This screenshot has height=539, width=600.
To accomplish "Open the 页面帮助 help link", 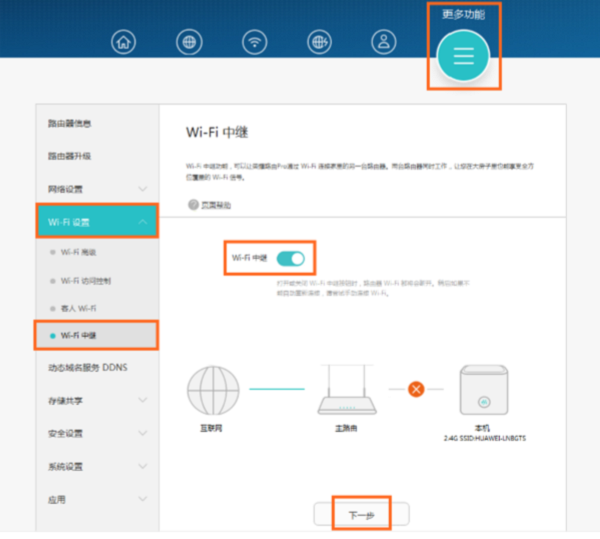I will point(210,204).
